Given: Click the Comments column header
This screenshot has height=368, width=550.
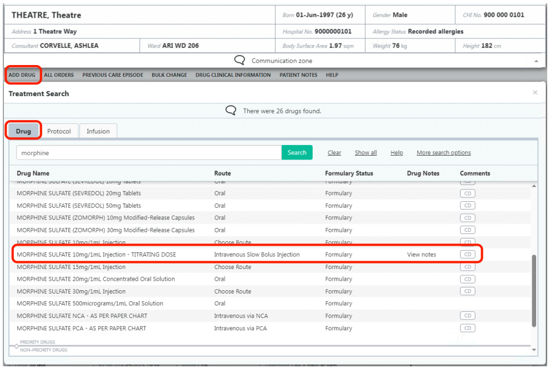Looking at the screenshot, I should 475,173.
